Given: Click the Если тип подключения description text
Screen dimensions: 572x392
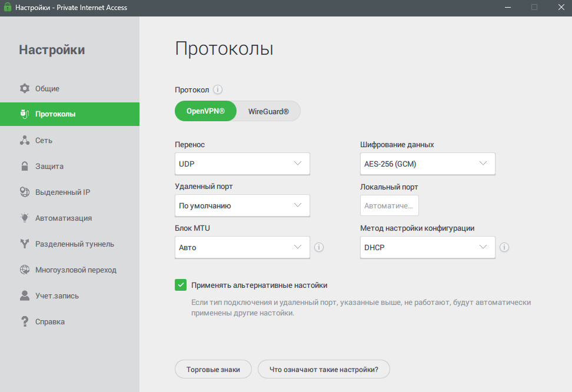Looking at the screenshot, I should pos(361,307).
